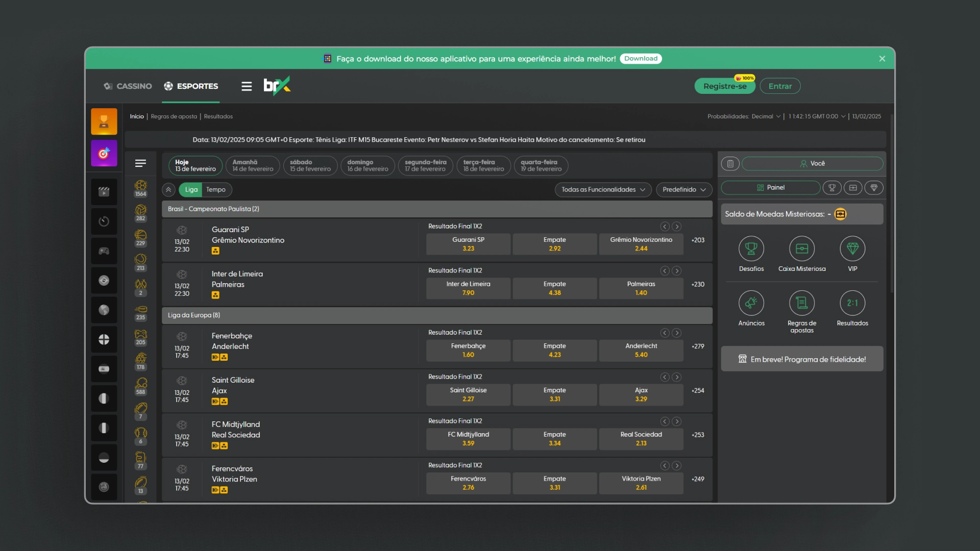
Task: Open the VIP diamond circle icon
Action: point(852,248)
